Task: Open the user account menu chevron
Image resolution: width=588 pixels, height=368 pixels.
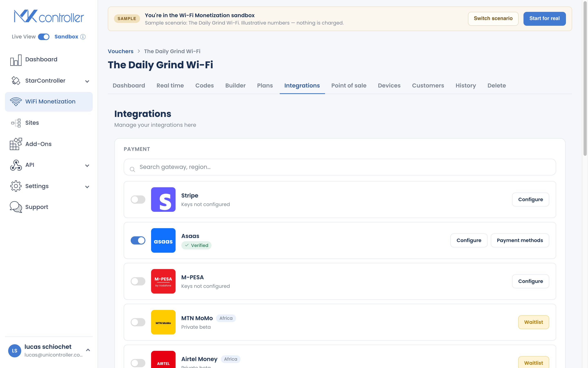Action: pos(88,350)
